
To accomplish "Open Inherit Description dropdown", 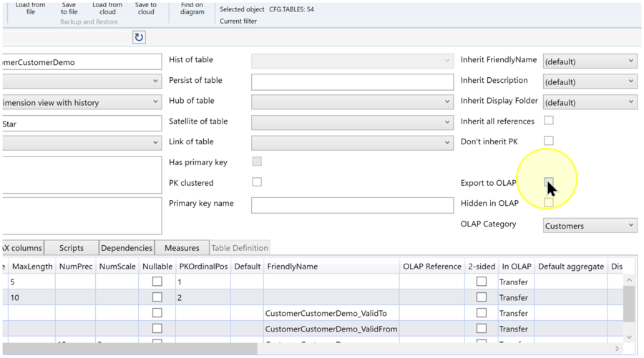I will pos(590,81).
